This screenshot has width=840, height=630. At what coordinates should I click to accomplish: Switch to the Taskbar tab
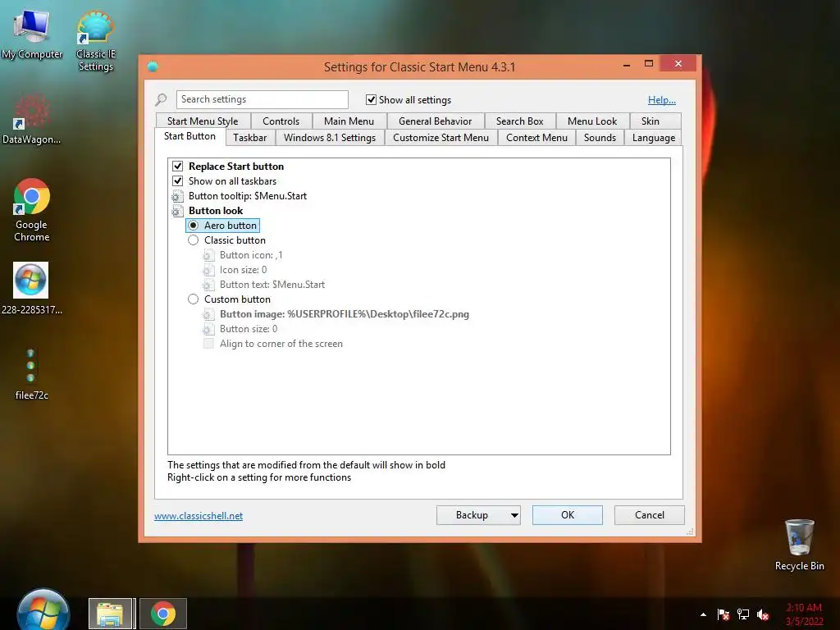click(249, 138)
